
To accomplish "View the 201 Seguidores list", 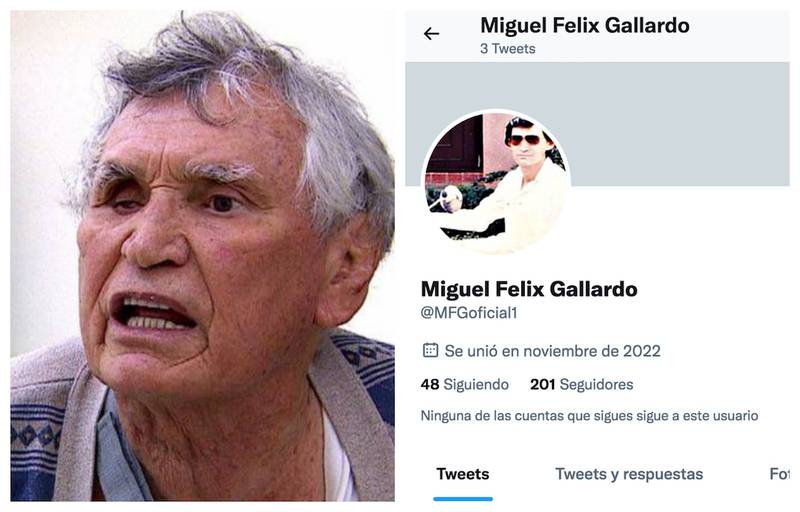I will 582,385.
